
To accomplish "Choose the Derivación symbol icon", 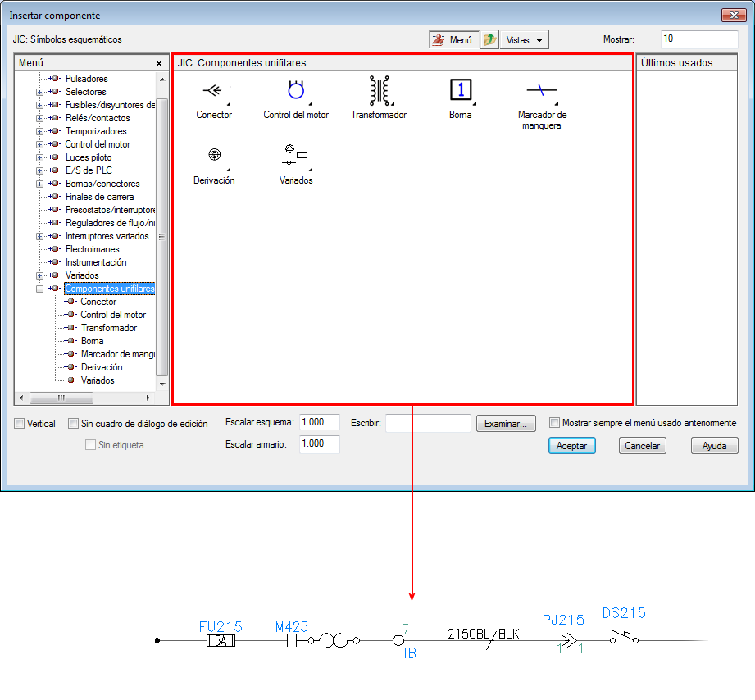I will (x=214, y=154).
